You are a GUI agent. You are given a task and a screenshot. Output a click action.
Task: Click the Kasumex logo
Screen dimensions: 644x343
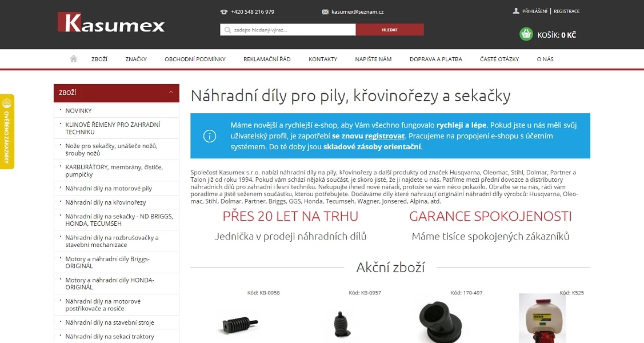(x=111, y=23)
